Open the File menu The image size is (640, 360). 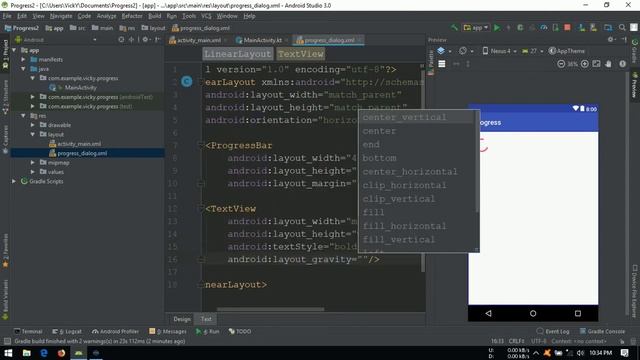coord(7,16)
